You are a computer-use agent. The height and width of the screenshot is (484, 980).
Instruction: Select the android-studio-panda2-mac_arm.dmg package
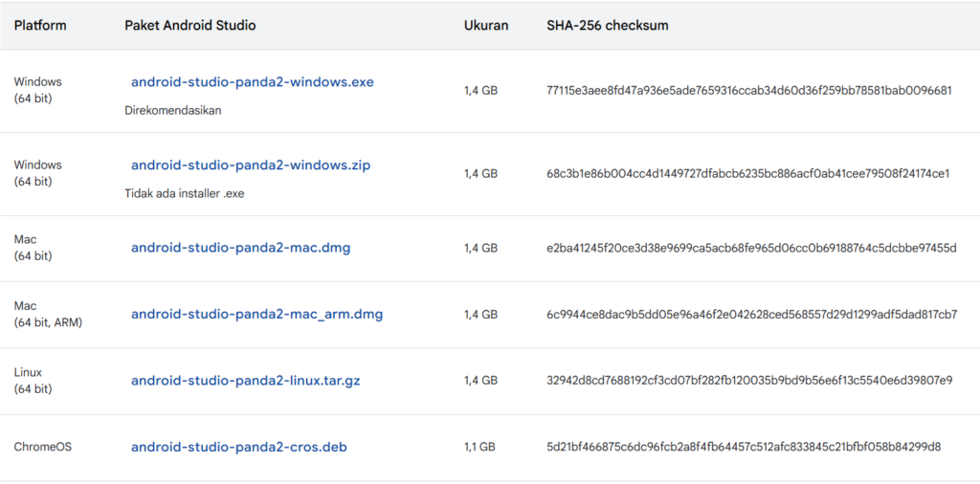(256, 314)
